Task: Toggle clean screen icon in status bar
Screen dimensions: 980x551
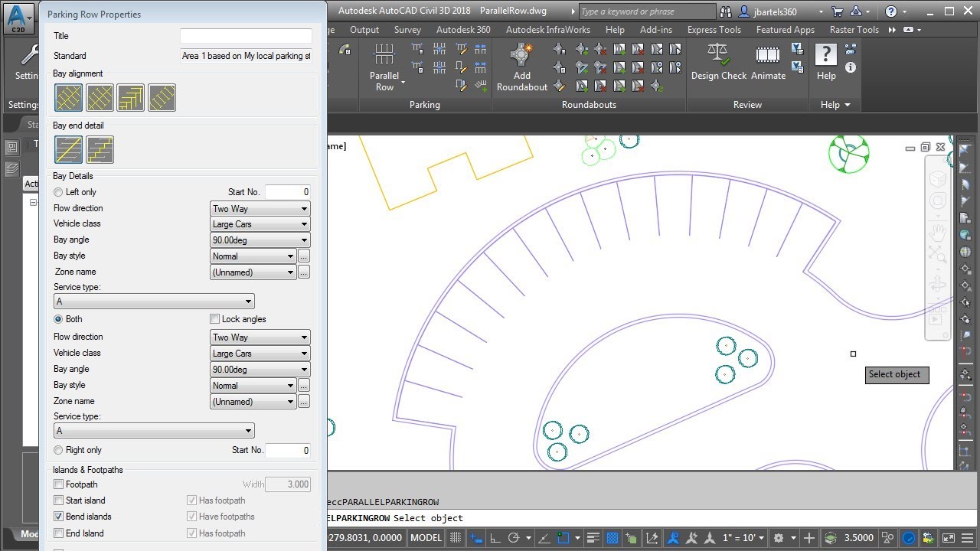Action: pos(949,538)
